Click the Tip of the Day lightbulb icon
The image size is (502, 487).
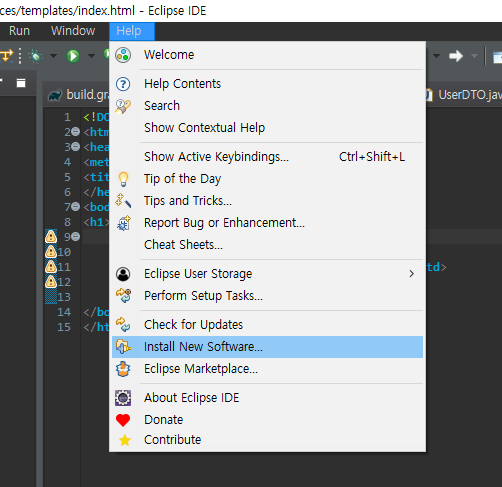click(123, 179)
